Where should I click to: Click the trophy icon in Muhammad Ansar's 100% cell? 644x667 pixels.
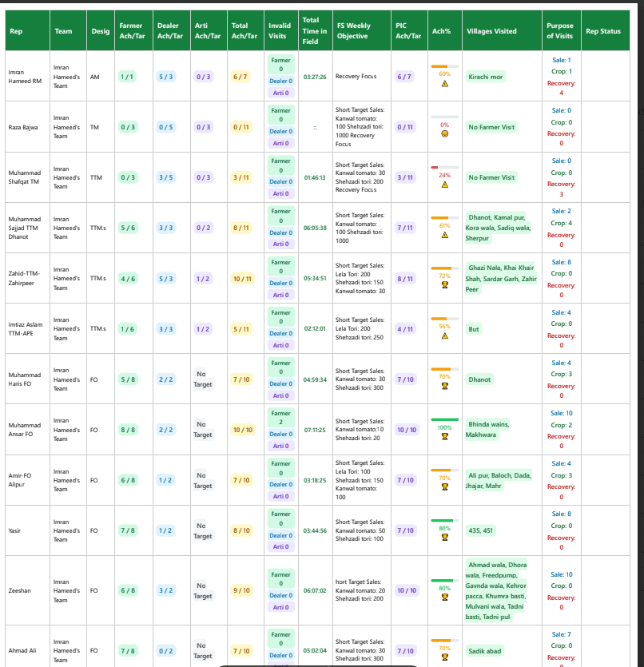tap(443, 435)
